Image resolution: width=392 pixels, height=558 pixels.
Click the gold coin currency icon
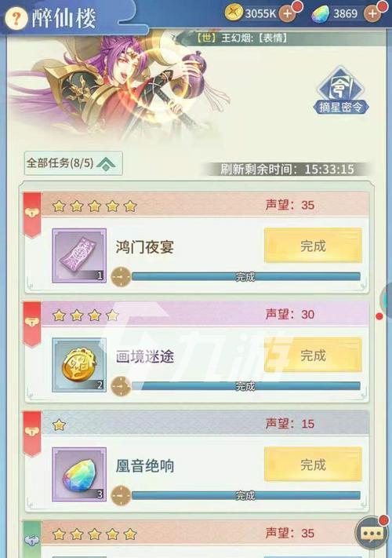(x=234, y=13)
